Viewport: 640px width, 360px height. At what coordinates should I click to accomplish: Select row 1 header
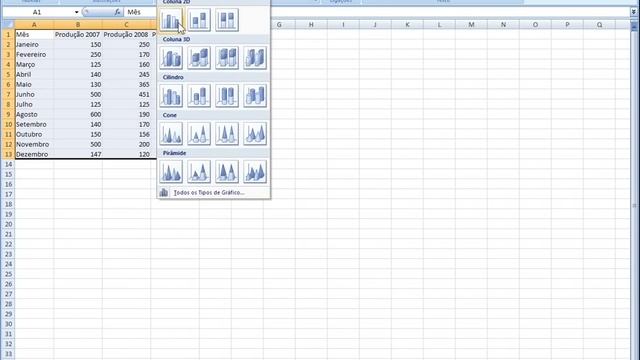click(8, 34)
